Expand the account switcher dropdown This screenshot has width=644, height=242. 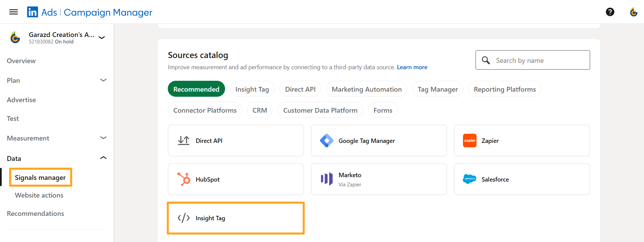click(102, 38)
